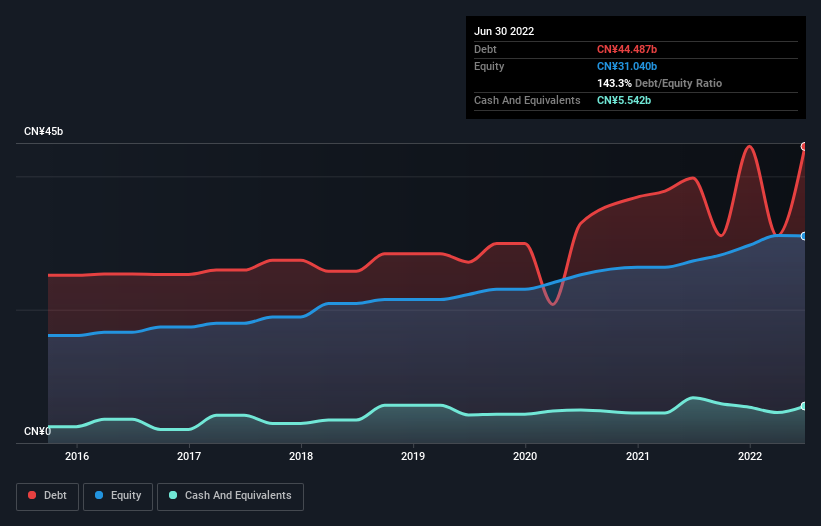This screenshot has width=821, height=526.
Task: Click the red Debt endpoint marker
Action: (x=804, y=147)
